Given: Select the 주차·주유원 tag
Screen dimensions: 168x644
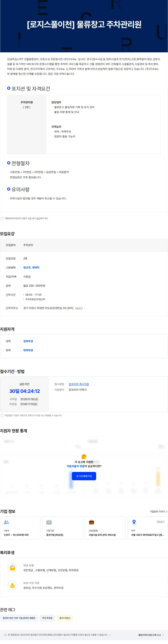Looking at the screenshot, I should (47, 618).
